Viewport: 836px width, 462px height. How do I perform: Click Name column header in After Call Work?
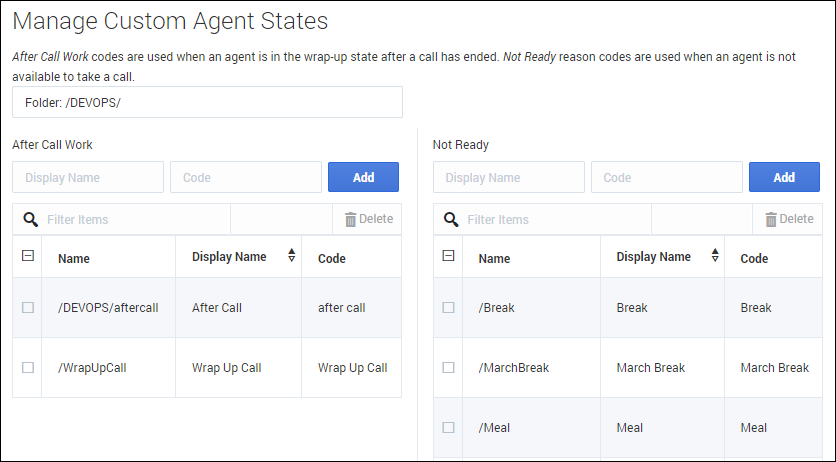coord(74,258)
